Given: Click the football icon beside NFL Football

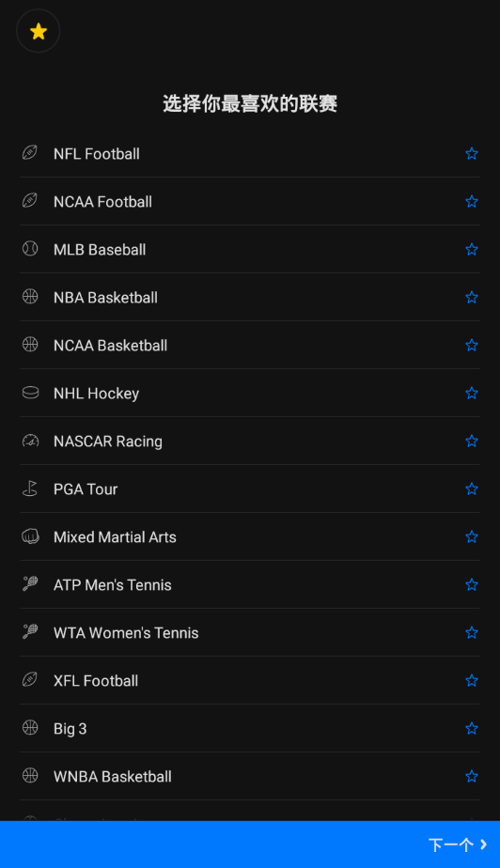Looking at the screenshot, I should coord(30,153).
